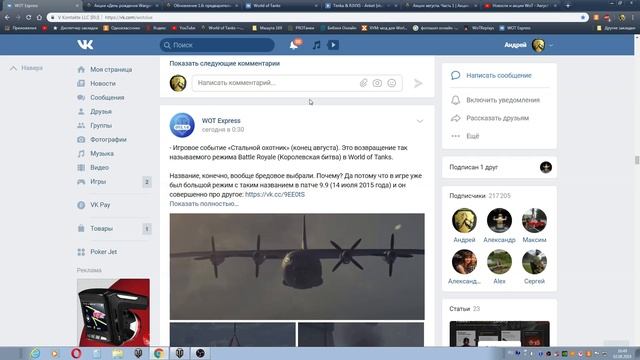Open Мои страница menu item
The height and width of the screenshot is (360, 640).
click(x=111, y=69)
